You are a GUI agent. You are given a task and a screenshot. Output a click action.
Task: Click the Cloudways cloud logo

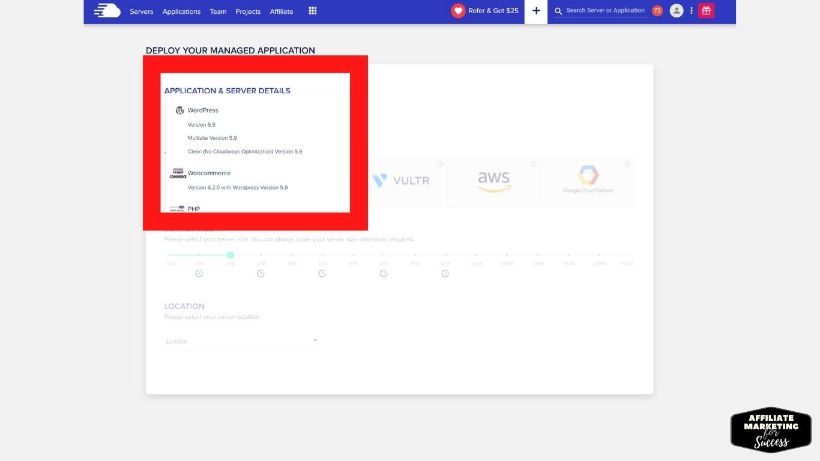(x=107, y=10)
